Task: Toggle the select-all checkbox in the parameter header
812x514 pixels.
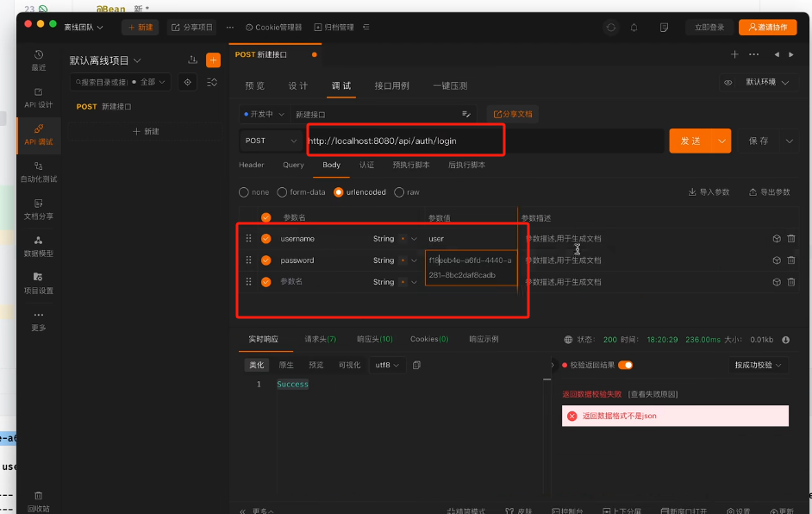Action: (265, 217)
